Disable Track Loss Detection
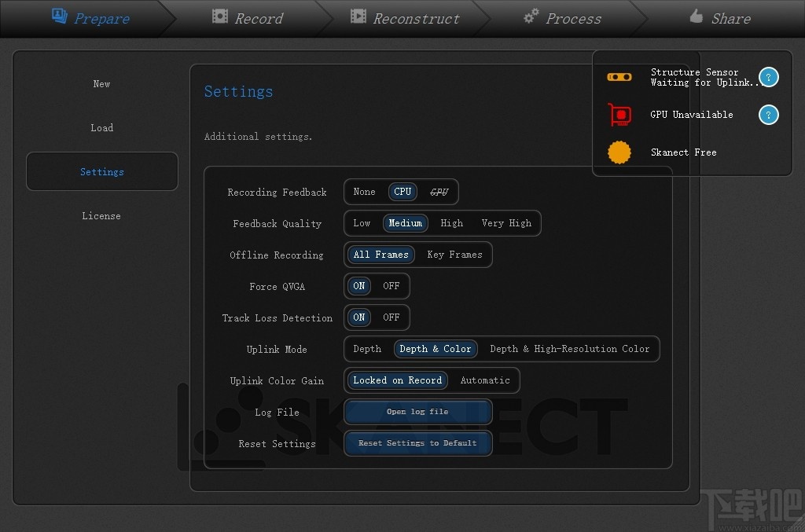 coord(391,317)
